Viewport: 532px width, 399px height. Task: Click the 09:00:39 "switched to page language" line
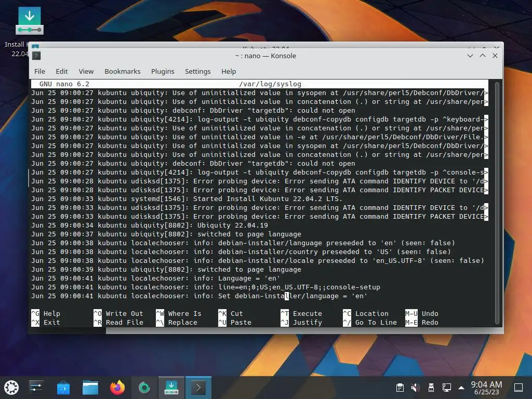166,270
